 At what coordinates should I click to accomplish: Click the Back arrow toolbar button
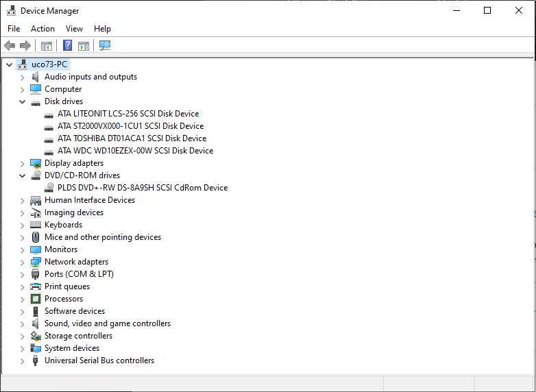coord(10,46)
